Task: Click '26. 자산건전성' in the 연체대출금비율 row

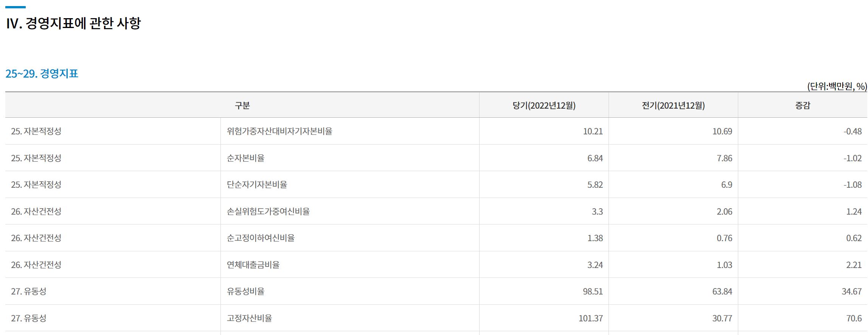Action: tap(36, 265)
